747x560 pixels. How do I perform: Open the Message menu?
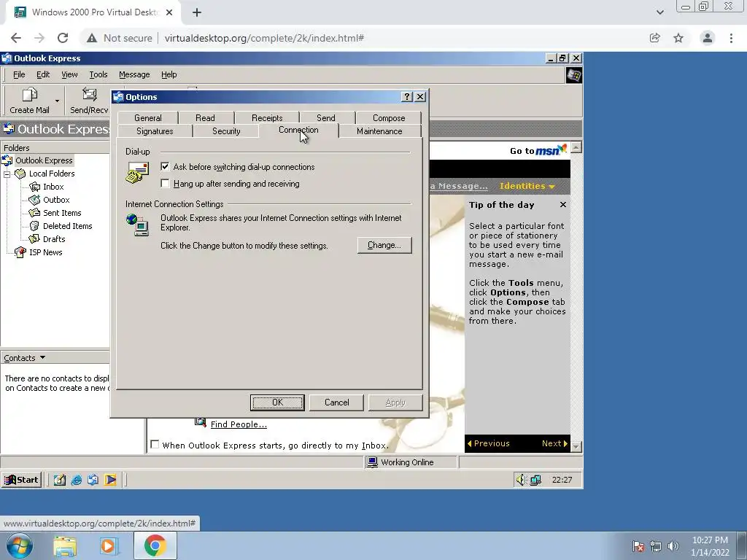point(134,75)
